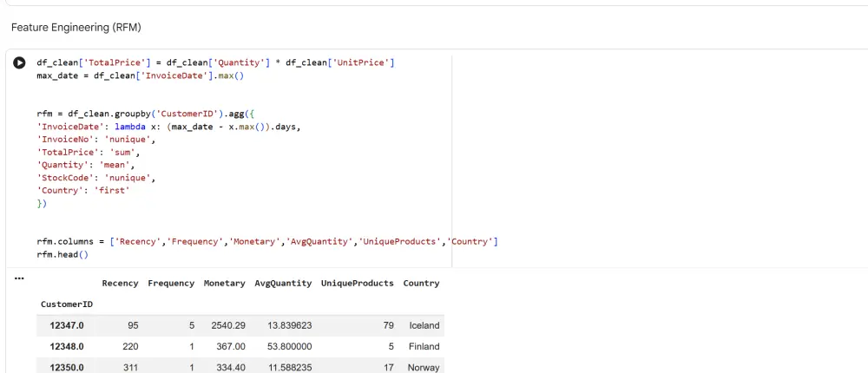Place cursor on the TotalPrice assignment line
The image size is (868, 373).
point(215,63)
